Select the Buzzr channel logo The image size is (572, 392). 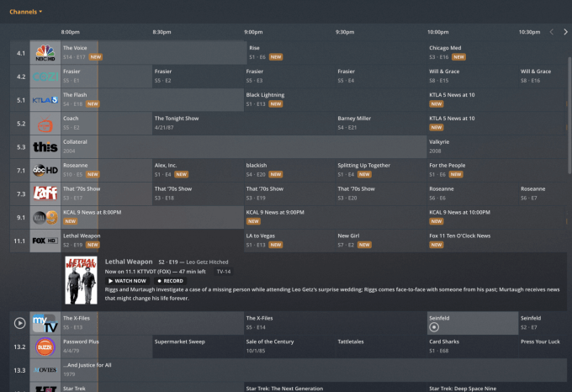(45, 347)
